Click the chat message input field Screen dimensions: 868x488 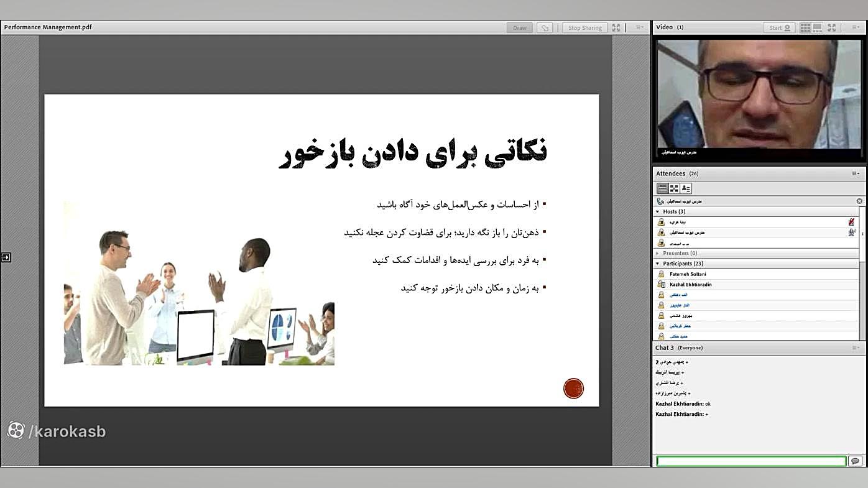pos(751,461)
